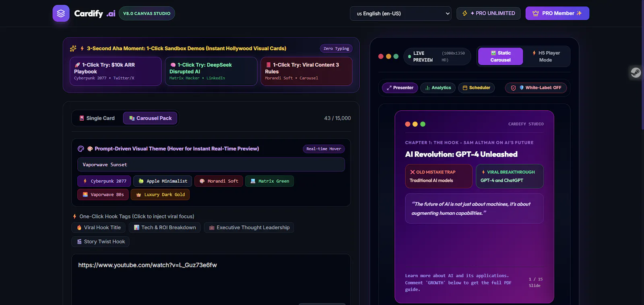Try the DeepSeek Disrupted AI demo card
644x305 pixels.
(211, 71)
